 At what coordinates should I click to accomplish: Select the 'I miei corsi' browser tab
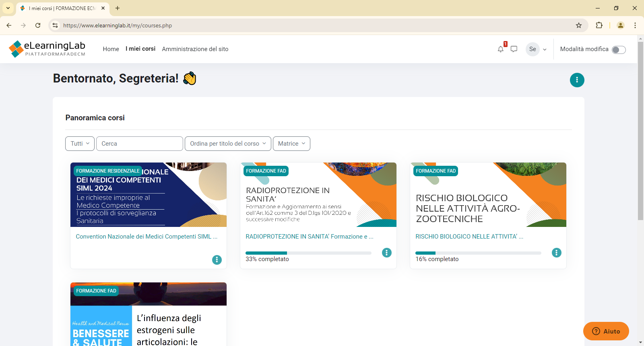pyautogui.click(x=62, y=8)
